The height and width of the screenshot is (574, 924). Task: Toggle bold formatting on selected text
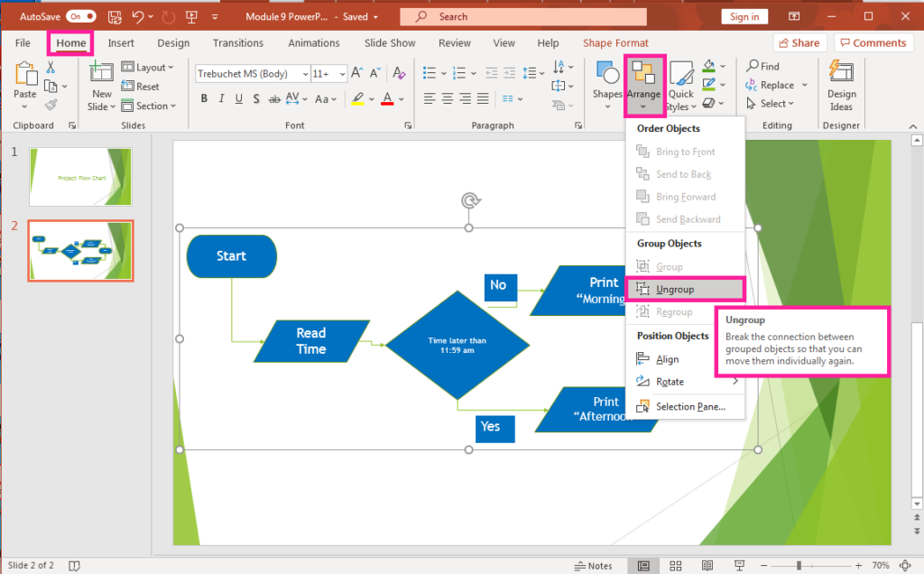click(x=204, y=99)
